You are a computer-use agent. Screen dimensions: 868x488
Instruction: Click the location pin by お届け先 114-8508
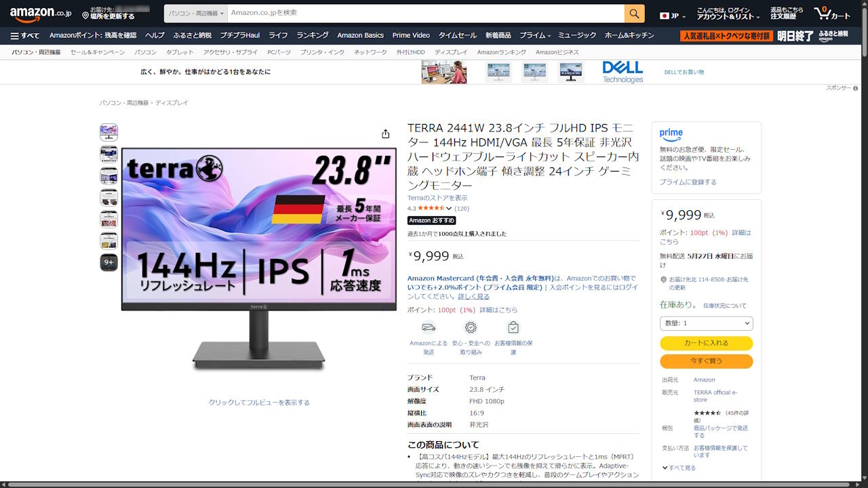663,279
